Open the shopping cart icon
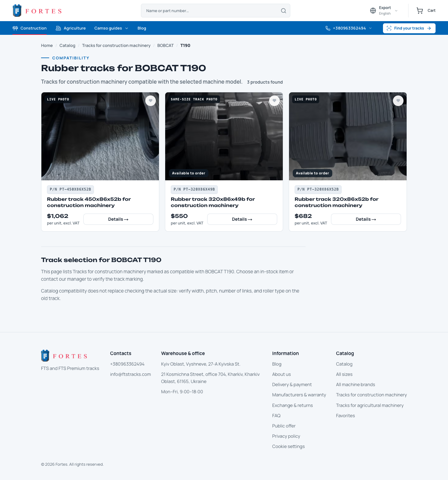The image size is (448, 480). pyautogui.click(x=420, y=11)
